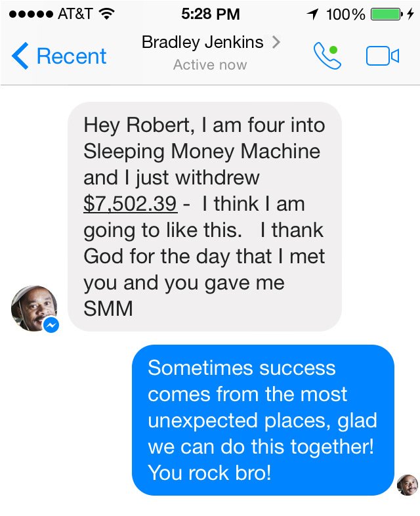
Task: Open the underlined $7,502.39 link
Action: click(x=130, y=204)
